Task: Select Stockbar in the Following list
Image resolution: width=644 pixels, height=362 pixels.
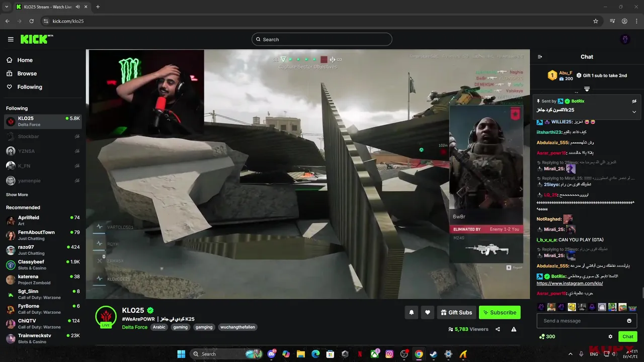Action: click(43, 136)
